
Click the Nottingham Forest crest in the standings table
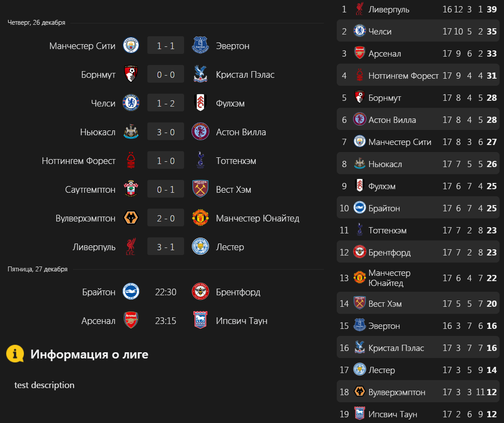click(x=359, y=76)
